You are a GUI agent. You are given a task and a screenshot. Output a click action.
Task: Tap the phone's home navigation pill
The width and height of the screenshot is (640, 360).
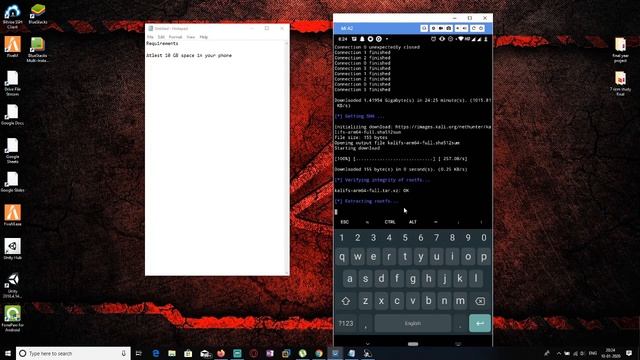tap(413, 344)
